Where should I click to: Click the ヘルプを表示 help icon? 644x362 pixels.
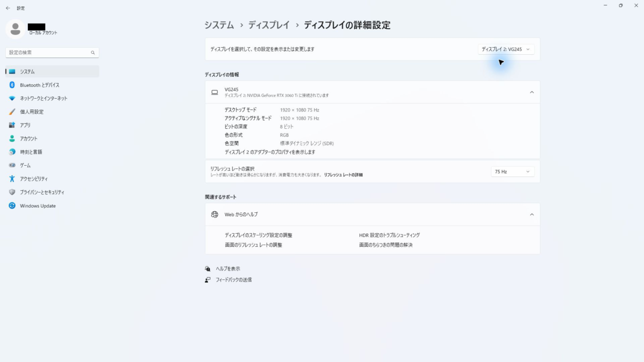click(208, 269)
